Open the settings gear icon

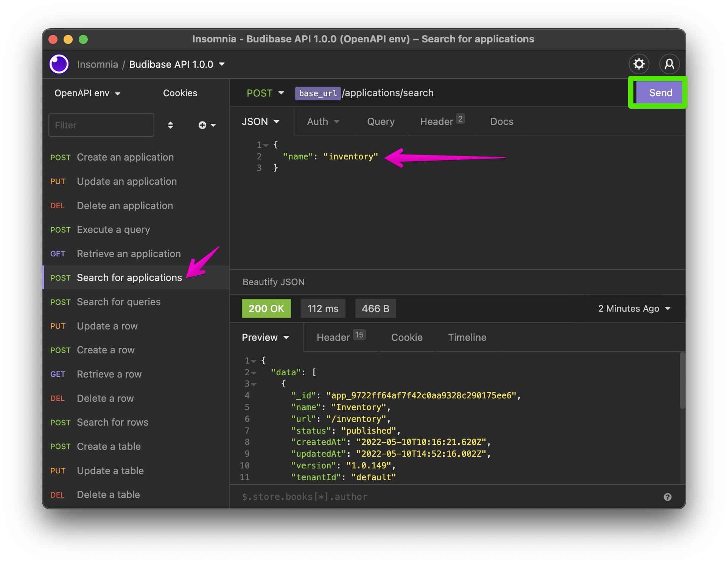[x=639, y=64]
